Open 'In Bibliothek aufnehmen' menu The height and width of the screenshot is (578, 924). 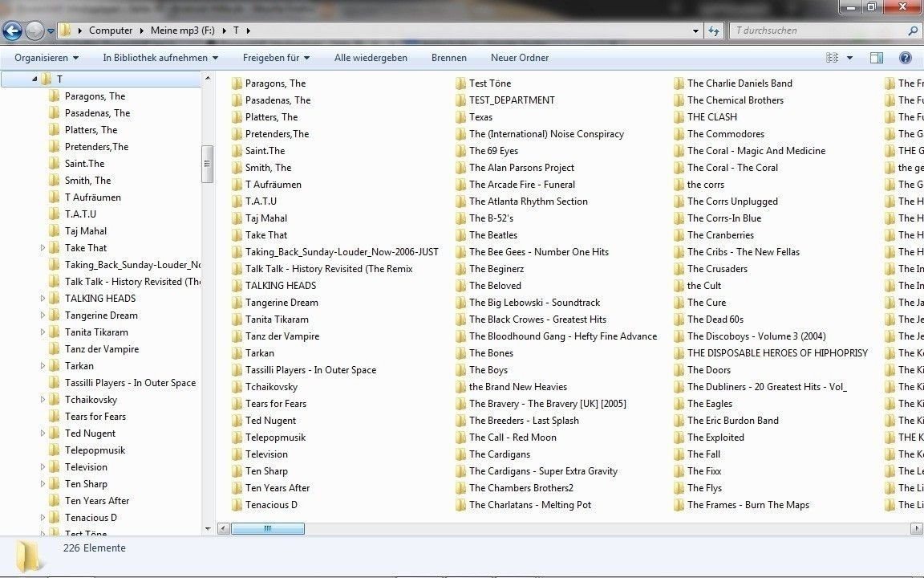[x=160, y=58]
